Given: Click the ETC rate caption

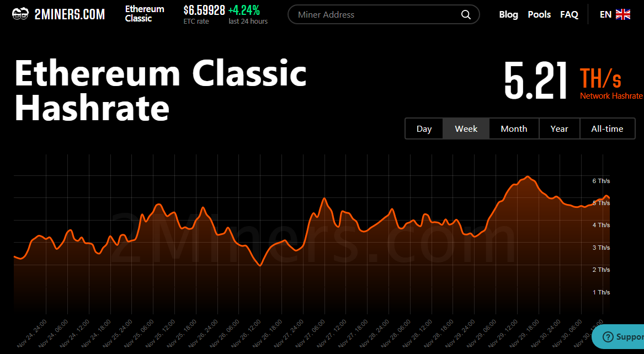Looking at the screenshot, I should [196, 22].
